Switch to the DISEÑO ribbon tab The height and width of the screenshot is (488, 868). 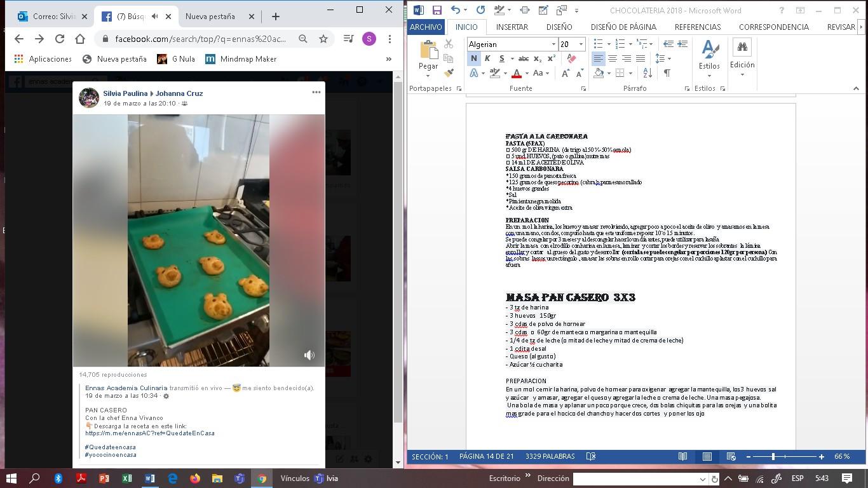pyautogui.click(x=559, y=27)
